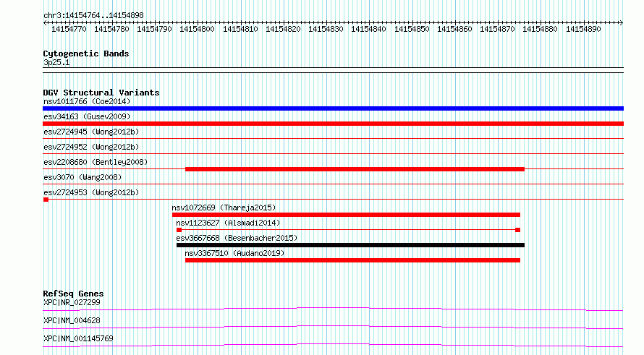Select the red nsv1072669 variant bar
The image size is (644, 355).
pyautogui.click(x=346, y=215)
